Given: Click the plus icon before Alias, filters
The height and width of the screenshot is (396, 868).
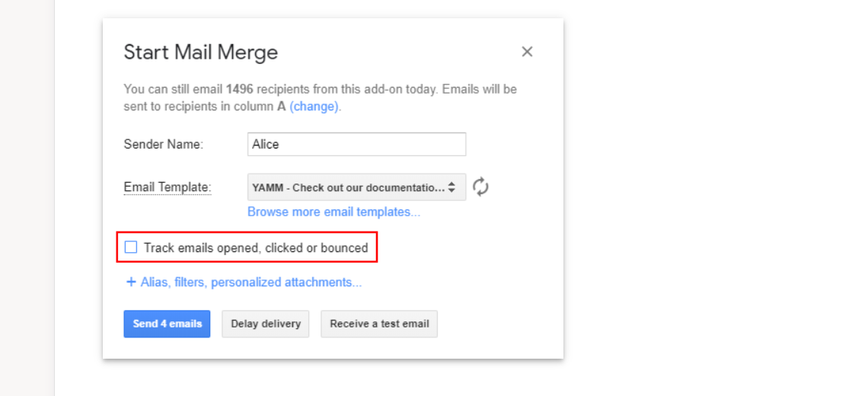Looking at the screenshot, I should tap(130, 282).
